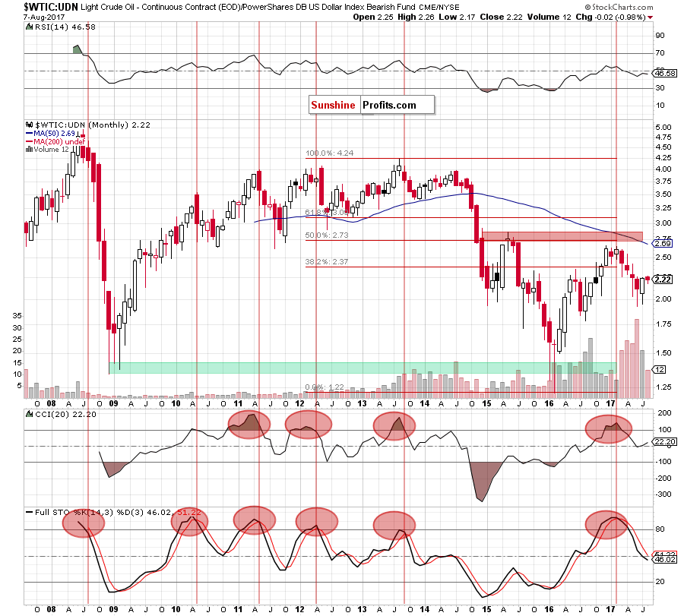
Task: Click the CCI panel icon beside CCI(20)
Action: pyautogui.click(x=29, y=415)
